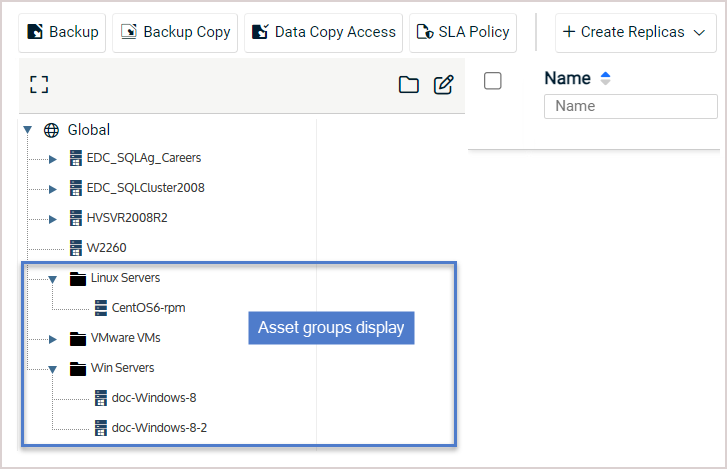Collapse the Global root node
The image size is (727, 469).
click(28, 130)
